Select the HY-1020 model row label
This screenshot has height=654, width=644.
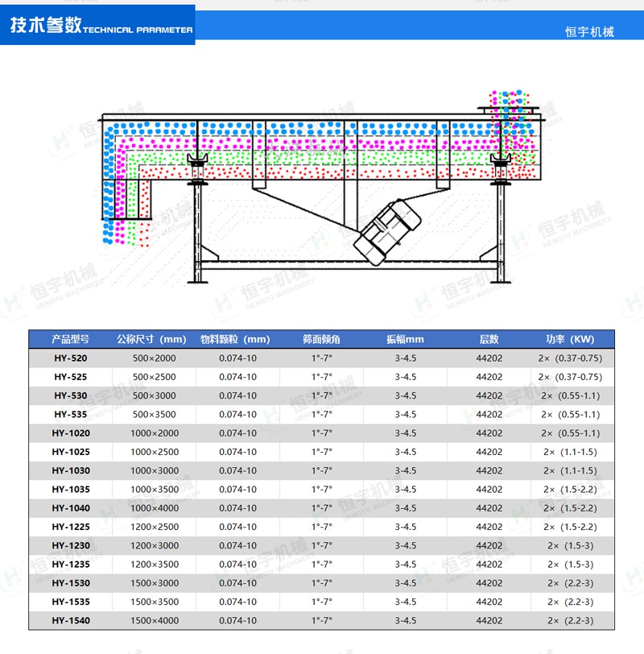[71, 433]
